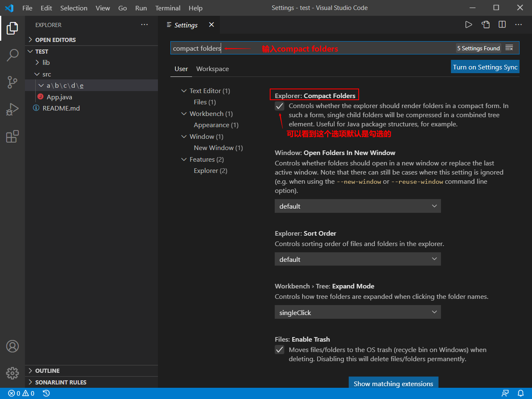Toggle the Compact Folders checkbox
The width and height of the screenshot is (532, 399).
(x=280, y=106)
